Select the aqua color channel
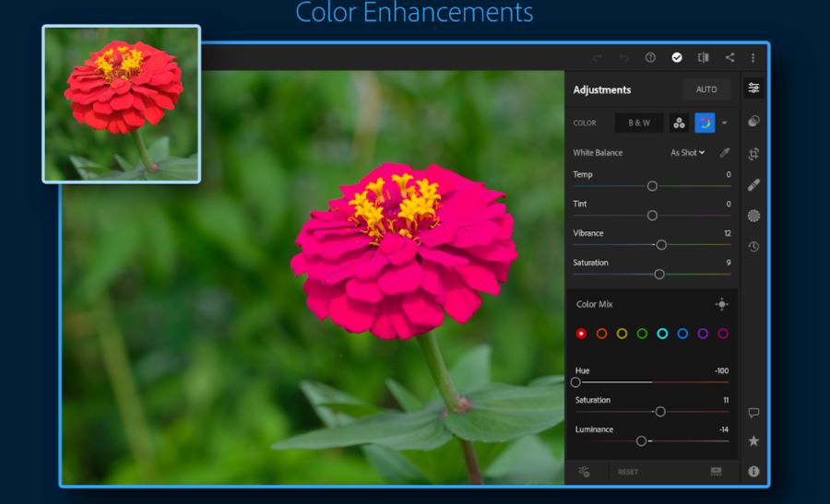 662,334
